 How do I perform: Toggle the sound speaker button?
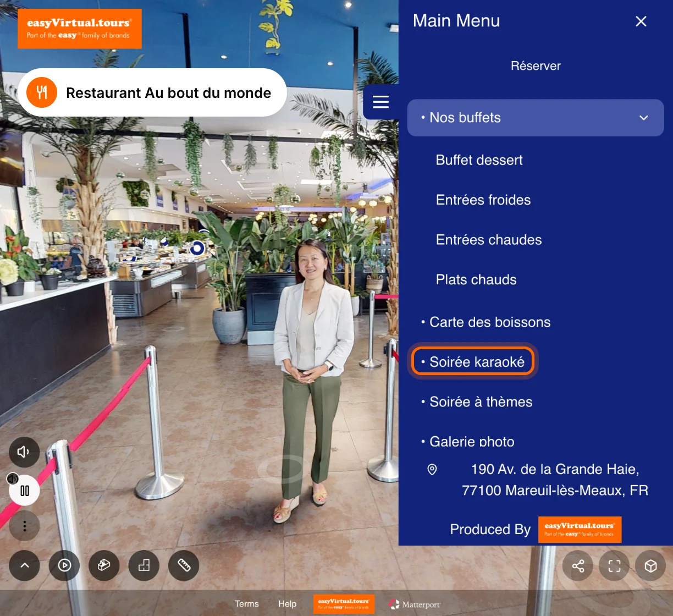click(24, 452)
